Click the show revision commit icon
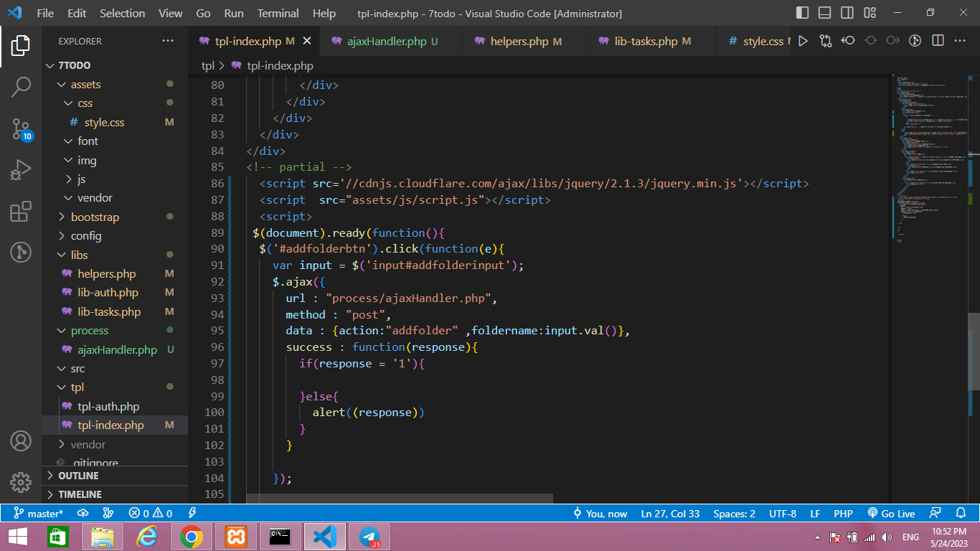980x551 pixels. (x=870, y=42)
